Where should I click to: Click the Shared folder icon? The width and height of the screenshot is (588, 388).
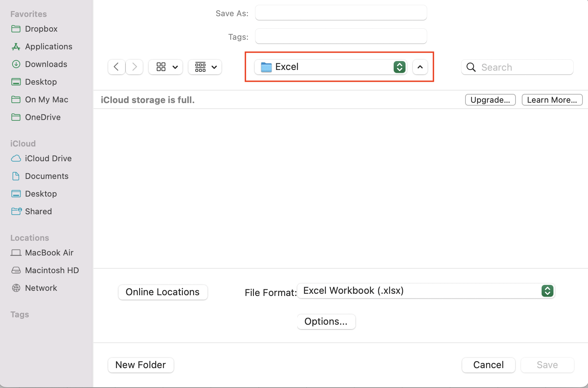17,211
